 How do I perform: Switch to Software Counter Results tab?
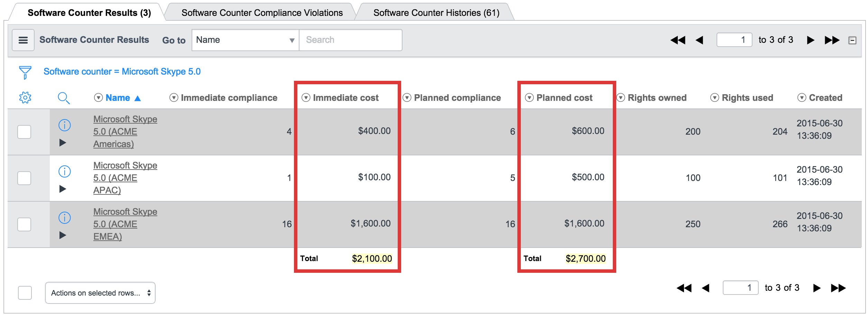tap(89, 13)
